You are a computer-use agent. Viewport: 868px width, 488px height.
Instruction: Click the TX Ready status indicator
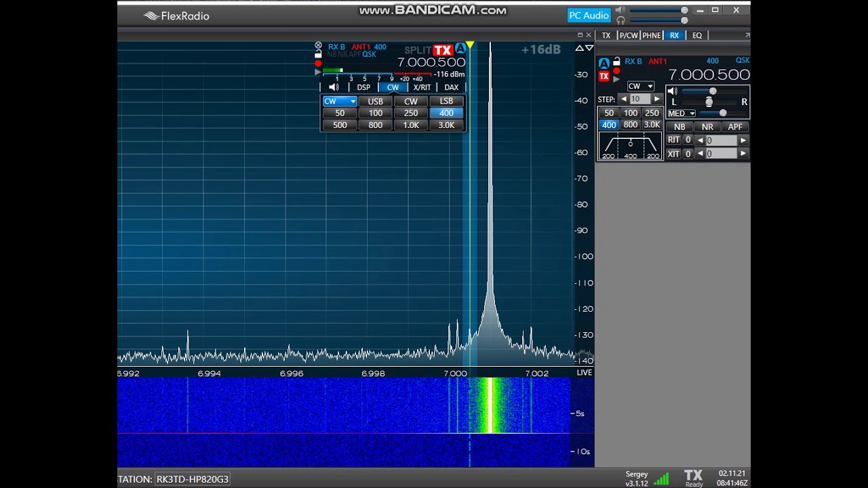[x=694, y=479]
